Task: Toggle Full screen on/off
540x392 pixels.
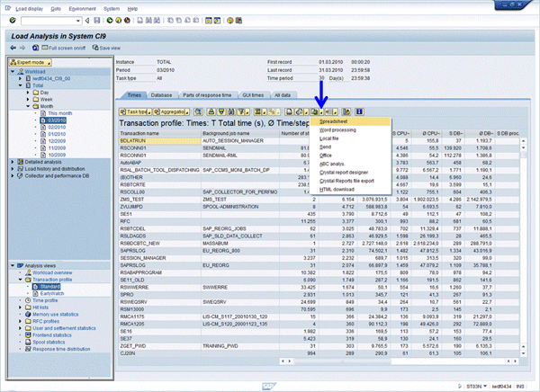Action: 63,48
